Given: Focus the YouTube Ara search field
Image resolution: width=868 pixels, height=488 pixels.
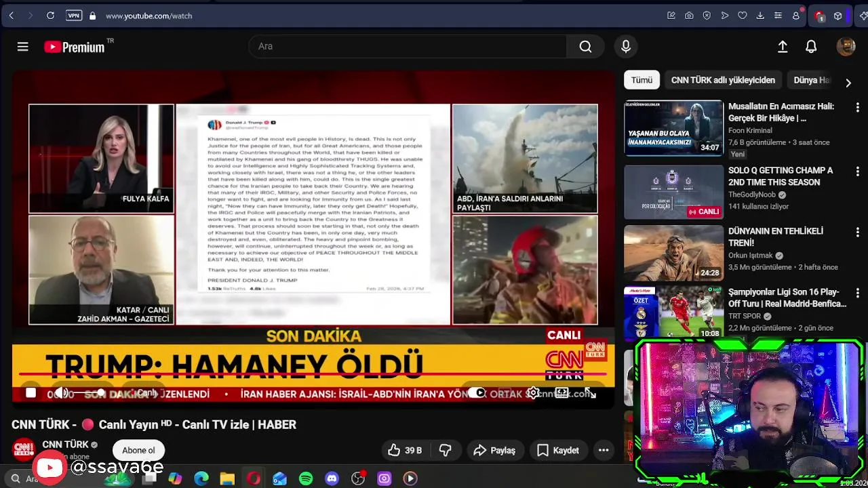Looking at the screenshot, I should (x=407, y=46).
